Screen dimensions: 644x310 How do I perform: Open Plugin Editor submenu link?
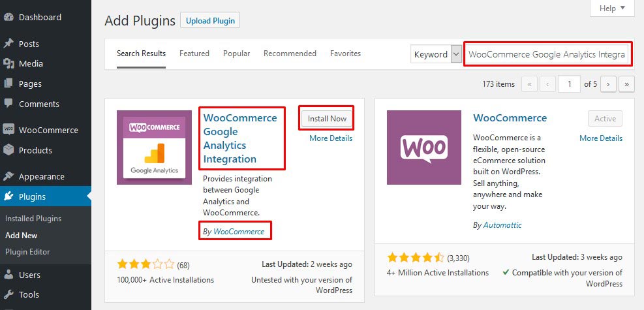point(27,252)
